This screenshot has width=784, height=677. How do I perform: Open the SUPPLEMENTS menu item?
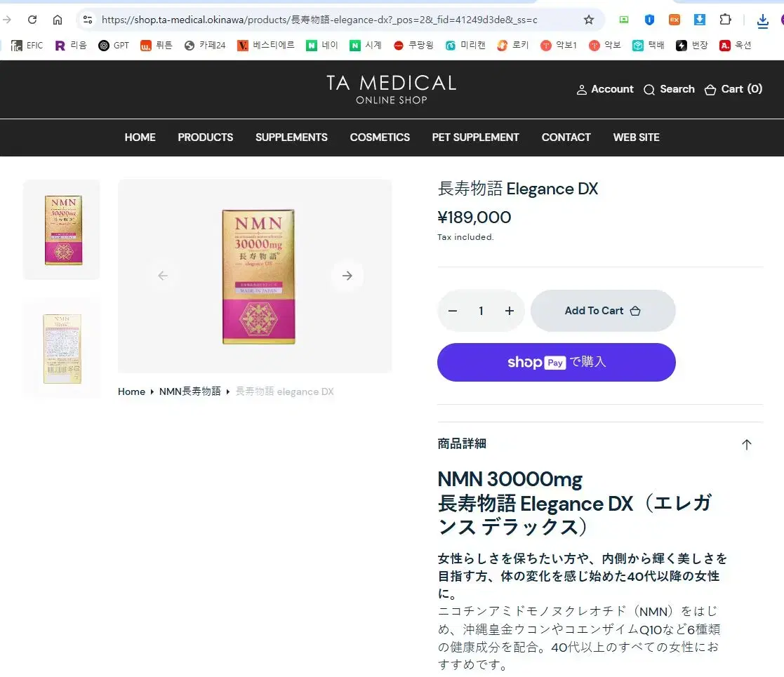click(x=291, y=138)
